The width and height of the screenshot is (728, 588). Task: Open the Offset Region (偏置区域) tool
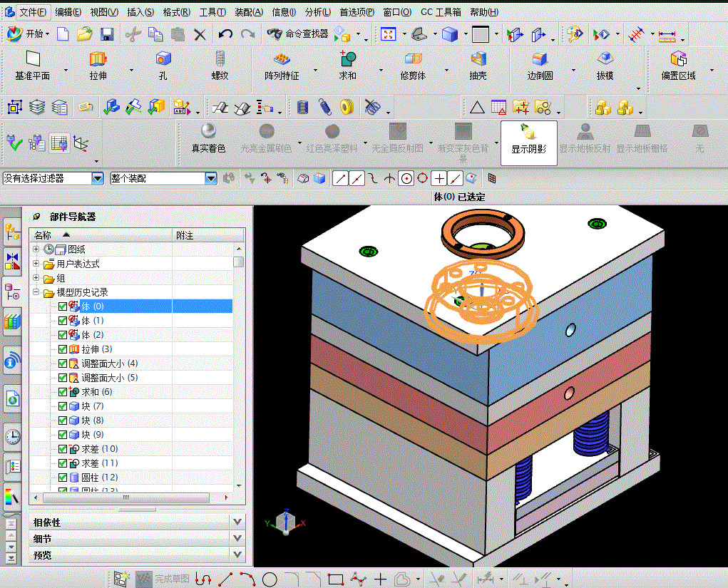[678, 59]
